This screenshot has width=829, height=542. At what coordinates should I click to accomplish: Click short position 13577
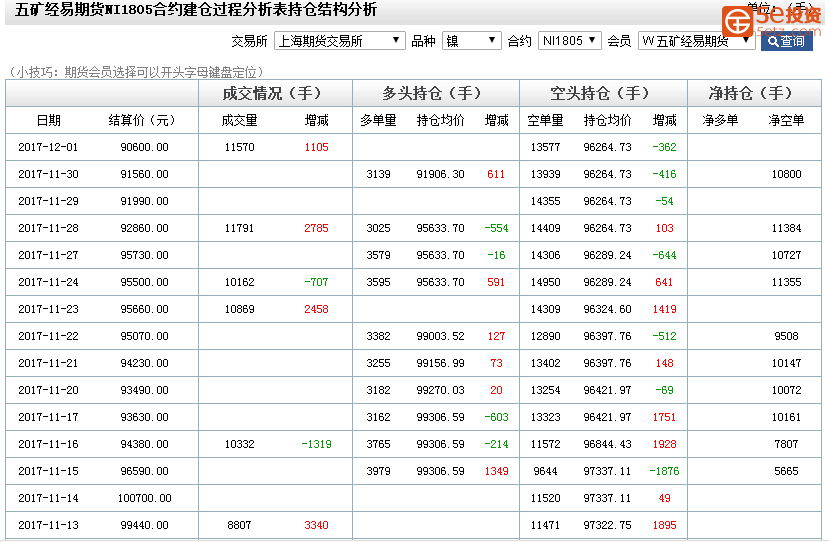(546, 147)
